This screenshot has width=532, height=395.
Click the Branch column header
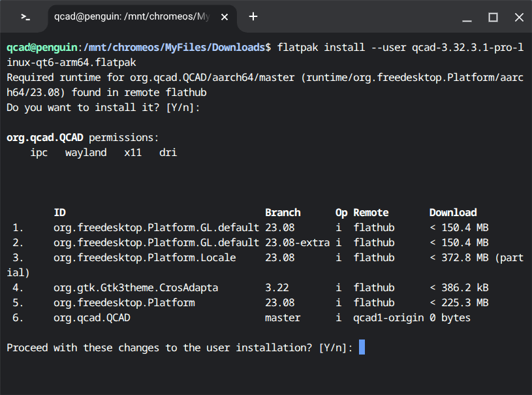click(x=283, y=212)
